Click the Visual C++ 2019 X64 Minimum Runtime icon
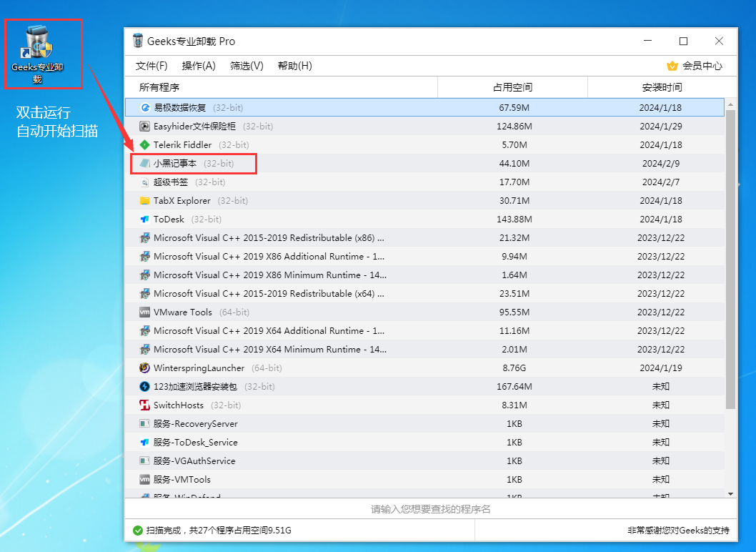Image resolution: width=756 pixels, height=552 pixels. click(x=144, y=350)
